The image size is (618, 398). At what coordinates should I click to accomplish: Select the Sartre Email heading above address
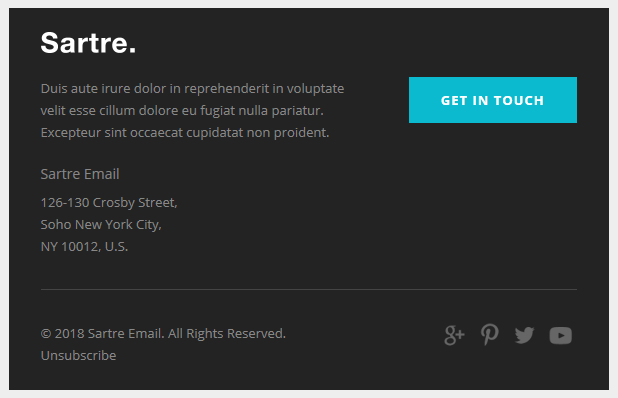point(80,174)
